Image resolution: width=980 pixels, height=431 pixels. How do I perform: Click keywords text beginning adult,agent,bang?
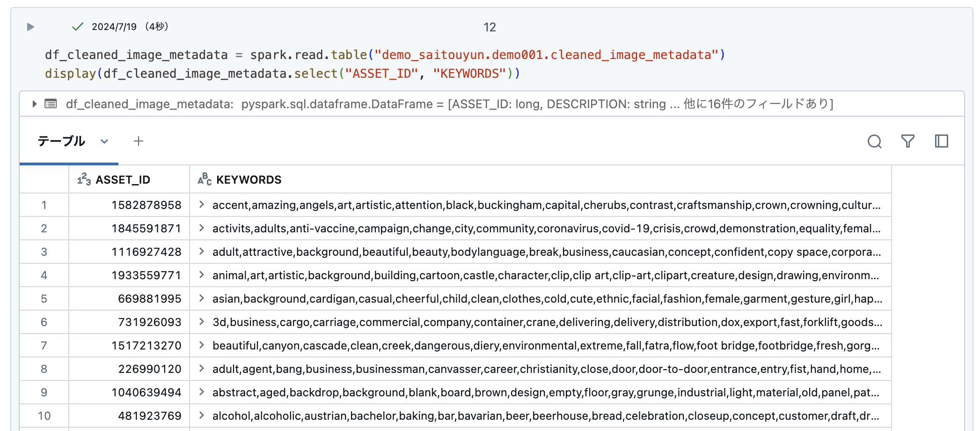click(x=547, y=369)
